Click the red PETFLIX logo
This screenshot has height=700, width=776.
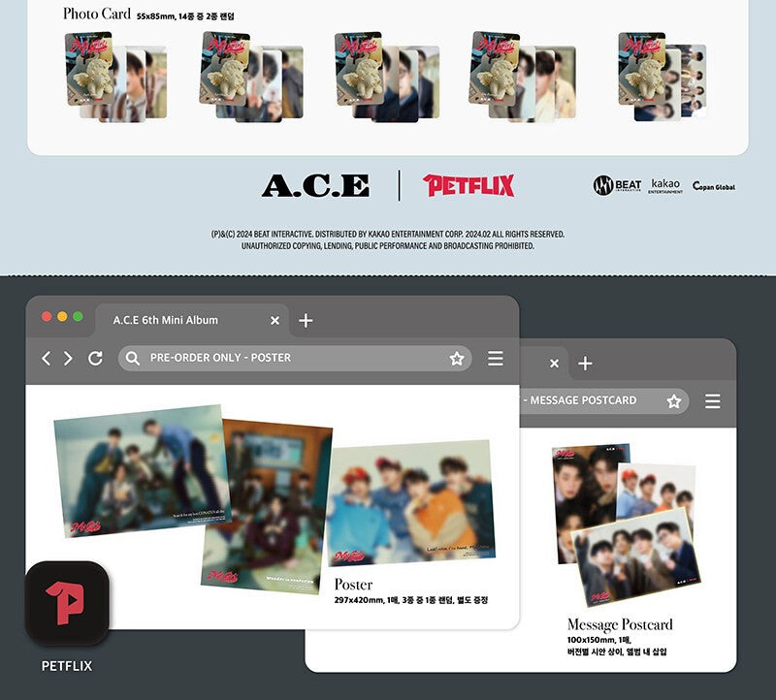pos(469,185)
